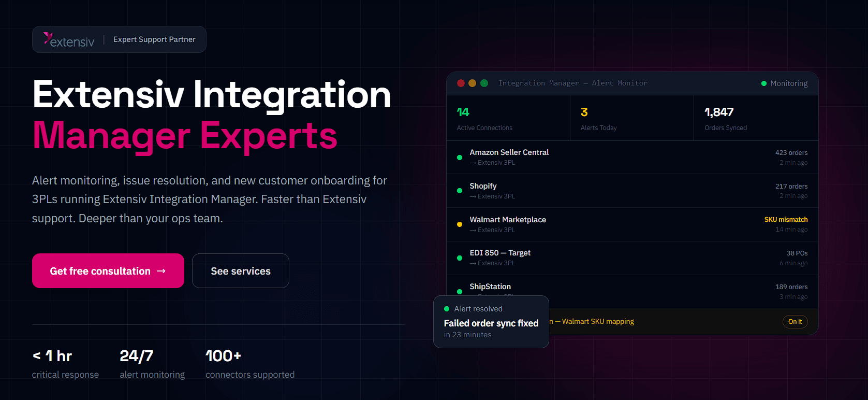Select the Amazon Seller Central connection name
The width and height of the screenshot is (868, 400).
tap(509, 152)
